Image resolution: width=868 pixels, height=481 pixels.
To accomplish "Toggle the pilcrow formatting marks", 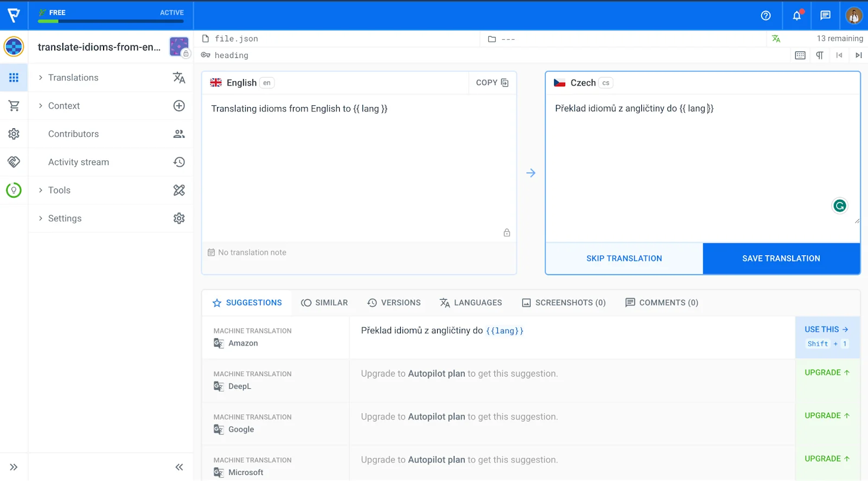I will 820,55.
